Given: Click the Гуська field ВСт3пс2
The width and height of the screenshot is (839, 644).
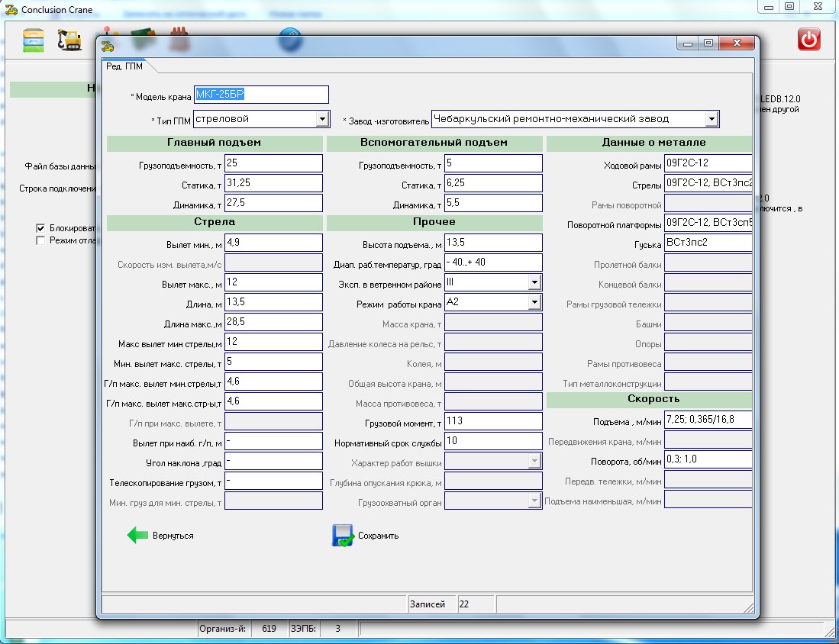Looking at the screenshot, I should point(708,243).
